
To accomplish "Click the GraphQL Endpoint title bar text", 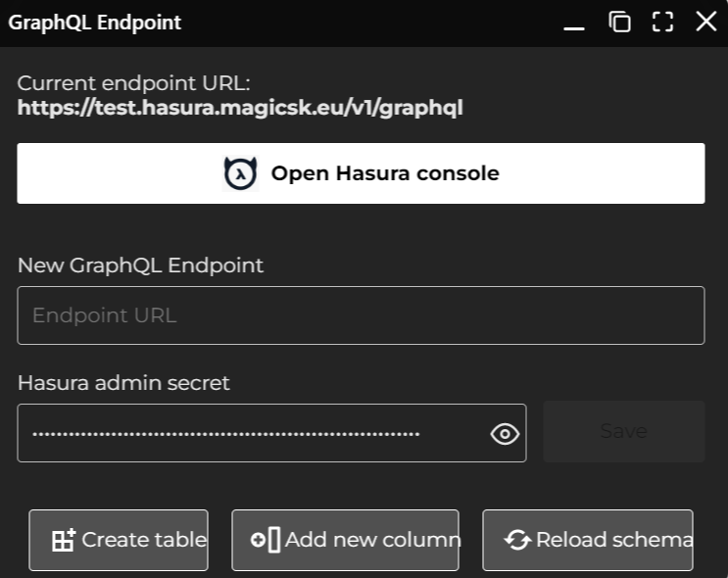I will [x=95, y=23].
